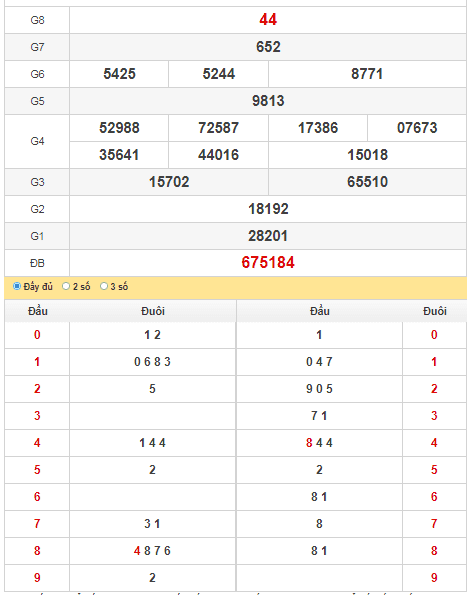Select the '2 số' radio option
This screenshot has height=595, width=471.
pos(66,286)
